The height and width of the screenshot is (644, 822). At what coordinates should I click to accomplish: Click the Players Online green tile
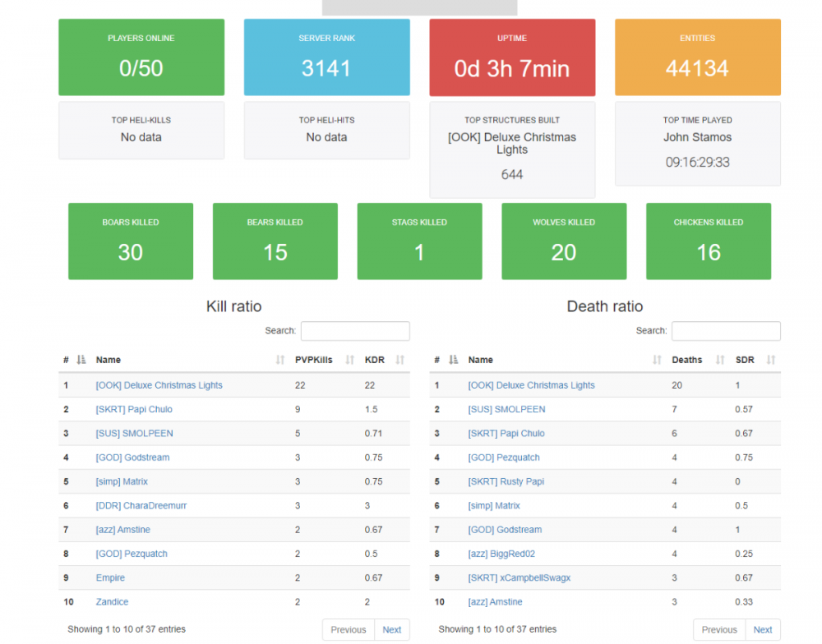pyautogui.click(x=141, y=57)
